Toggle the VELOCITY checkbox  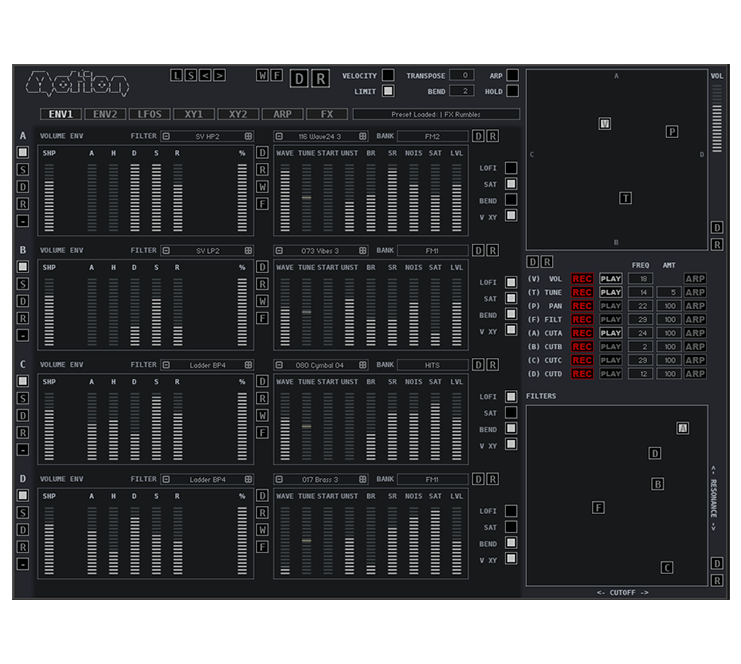coord(388,75)
